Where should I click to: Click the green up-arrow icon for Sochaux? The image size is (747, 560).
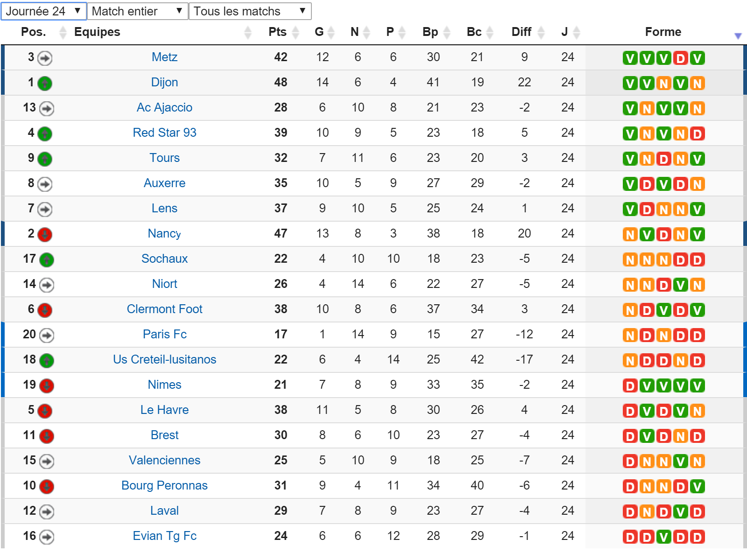47,260
